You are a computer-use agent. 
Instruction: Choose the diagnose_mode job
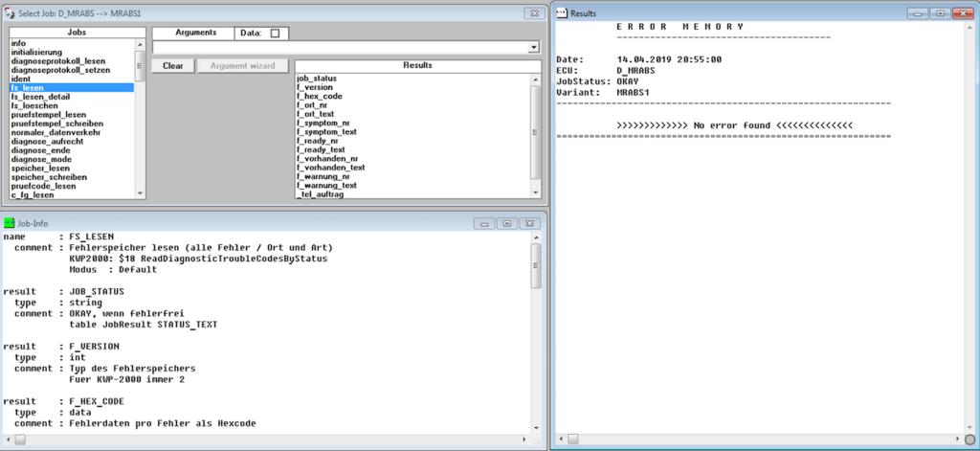click(41, 159)
